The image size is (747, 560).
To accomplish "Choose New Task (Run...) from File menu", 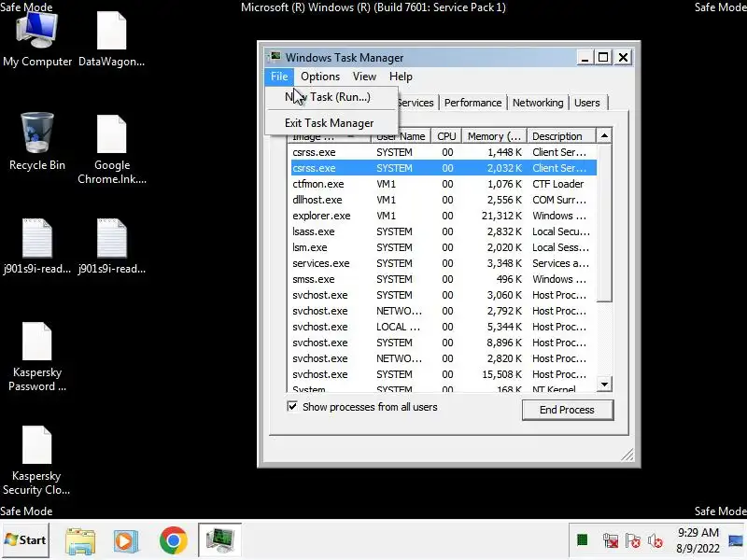I will click(331, 97).
